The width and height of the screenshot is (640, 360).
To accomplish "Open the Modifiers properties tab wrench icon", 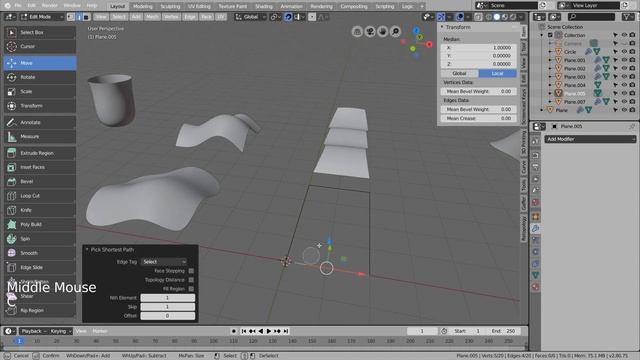I will tap(536, 229).
